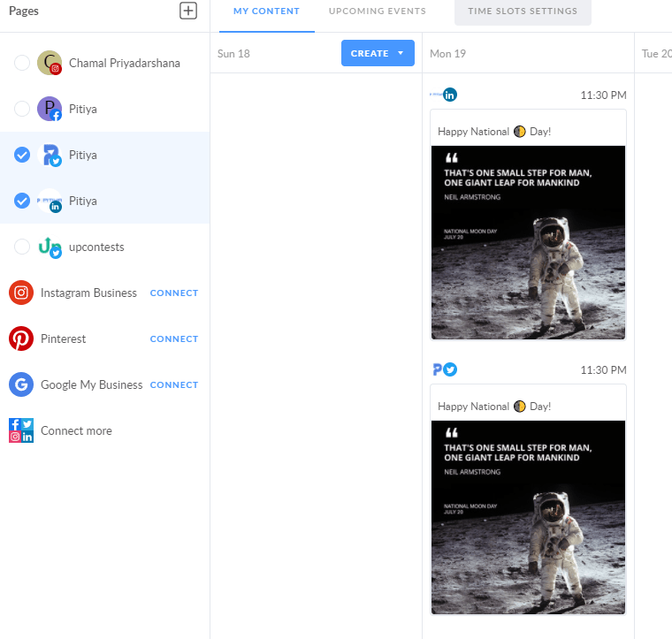This screenshot has height=639, width=672.
Task: Select upcontests page checkbox
Action: (22, 247)
